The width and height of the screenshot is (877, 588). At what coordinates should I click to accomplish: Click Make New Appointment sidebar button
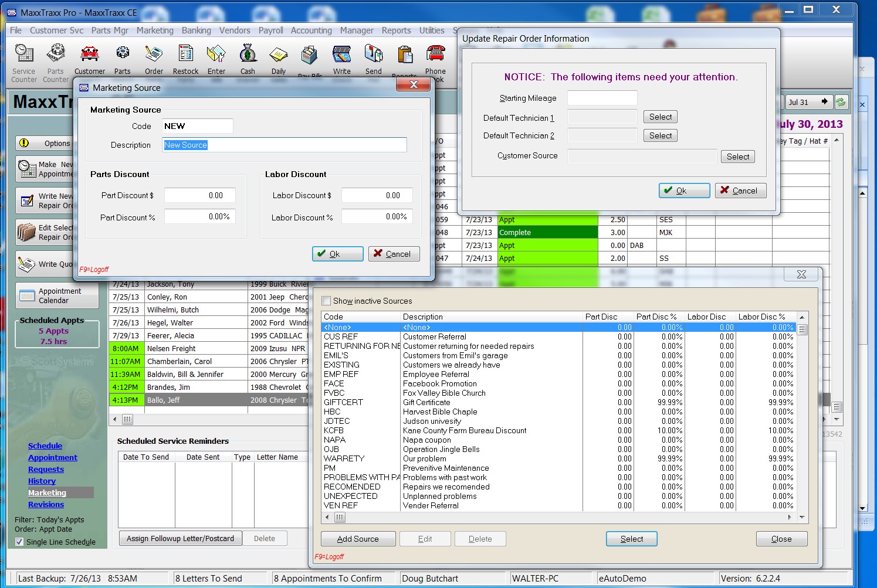[x=45, y=169]
